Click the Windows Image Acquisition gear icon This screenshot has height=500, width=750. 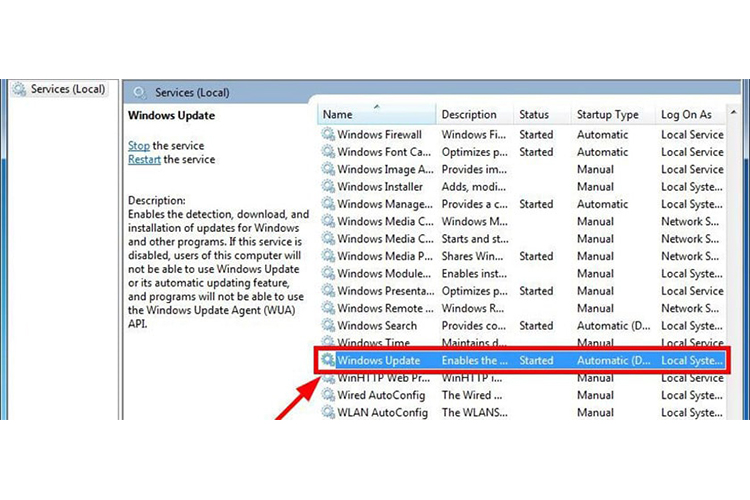(328, 169)
